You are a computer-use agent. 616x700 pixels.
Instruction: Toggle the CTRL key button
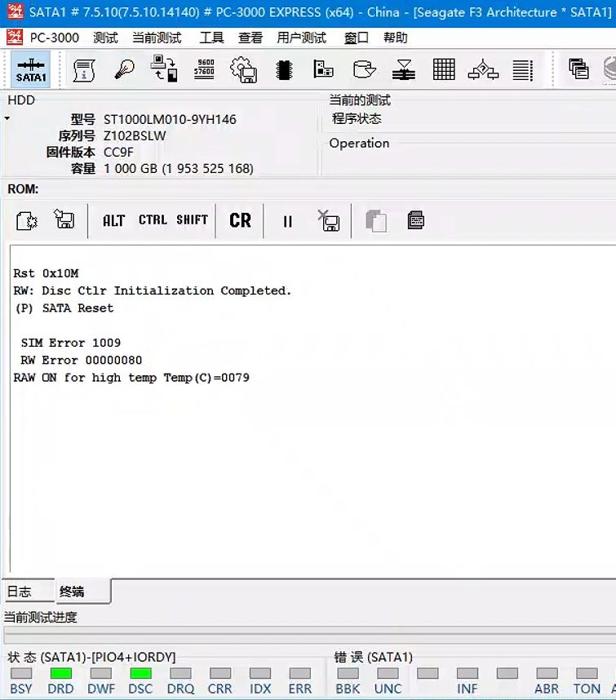(153, 219)
